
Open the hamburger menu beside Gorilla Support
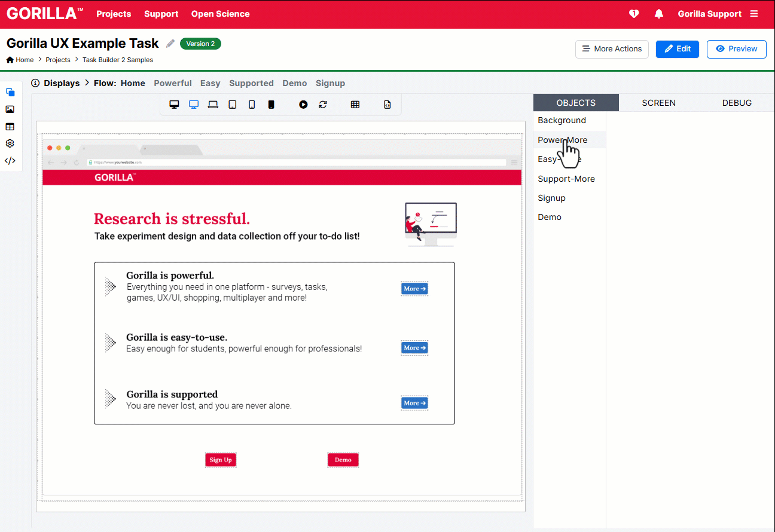754,14
